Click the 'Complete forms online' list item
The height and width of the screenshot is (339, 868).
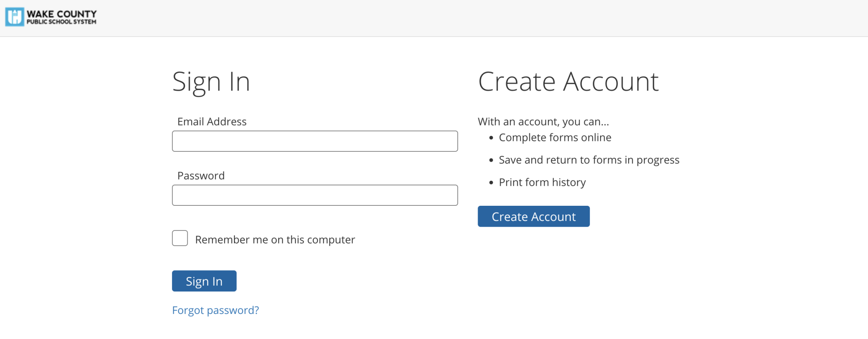pyautogui.click(x=555, y=137)
